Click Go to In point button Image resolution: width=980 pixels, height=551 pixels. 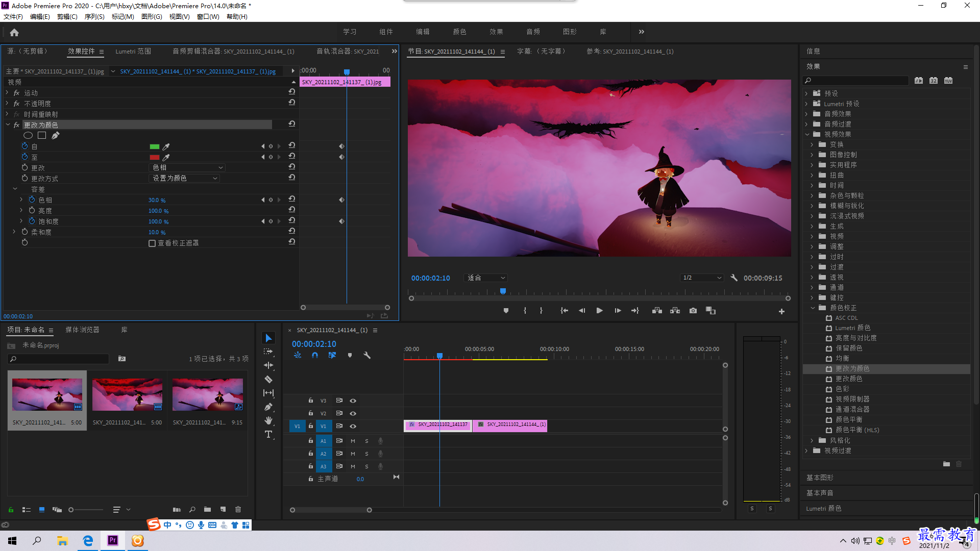pyautogui.click(x=564, y=311)
